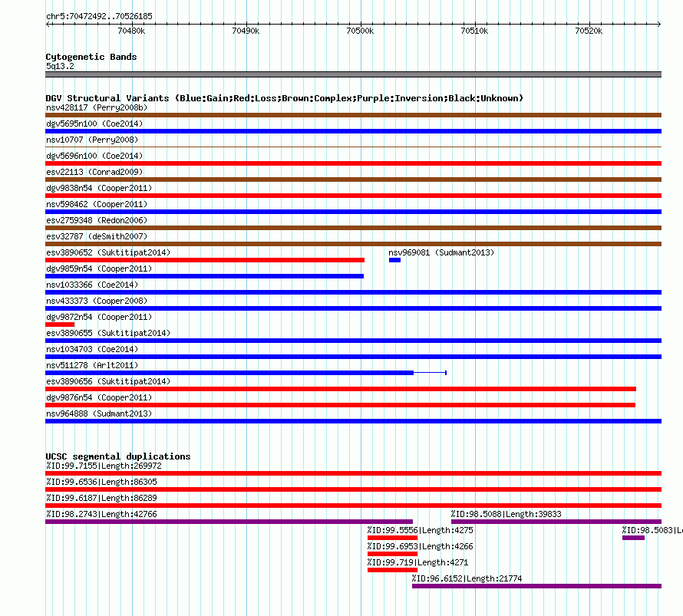The image size is (683, 616).
Task: Click the short red dgv9872n54 (Cooper2011) bar
Action: click(x=60, y=324)
